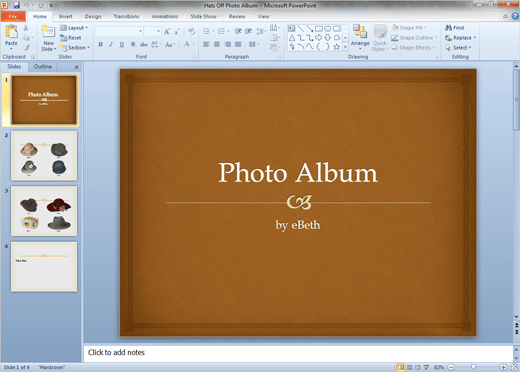
Task: Select the Right Arrow shape
Action: [319, 38]
